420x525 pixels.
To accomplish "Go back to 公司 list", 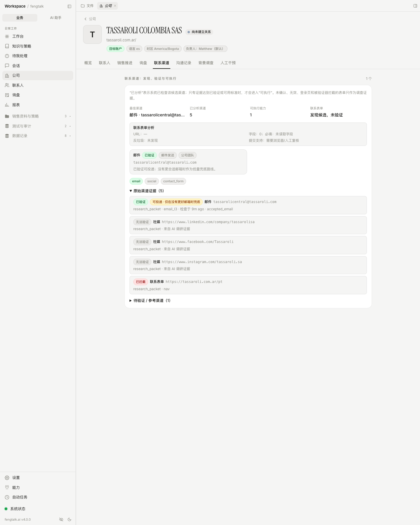I will tap(90, 19).
